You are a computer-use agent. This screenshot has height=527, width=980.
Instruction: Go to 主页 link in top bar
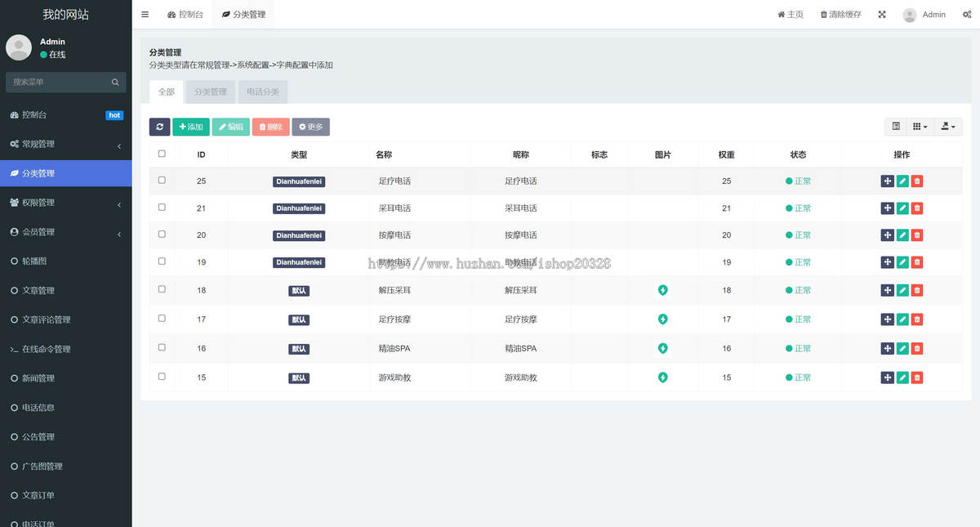point(791,15)
